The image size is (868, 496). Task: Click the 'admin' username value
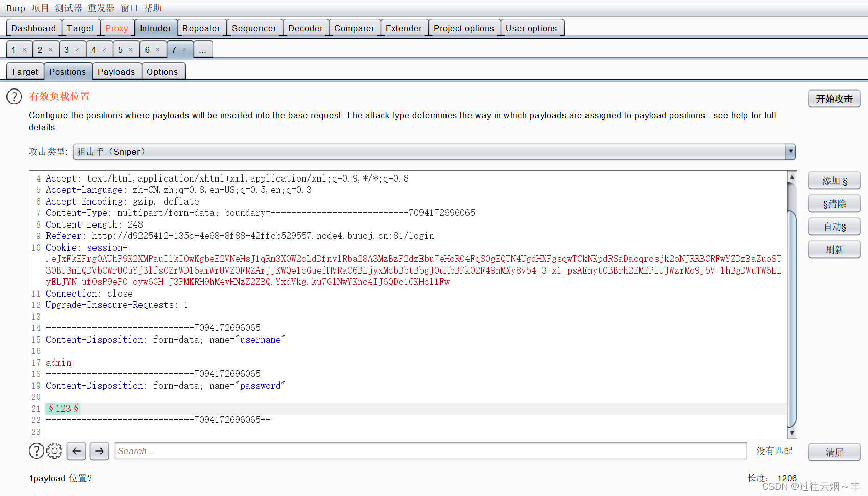pyautogui.click(x=59, y=363)
